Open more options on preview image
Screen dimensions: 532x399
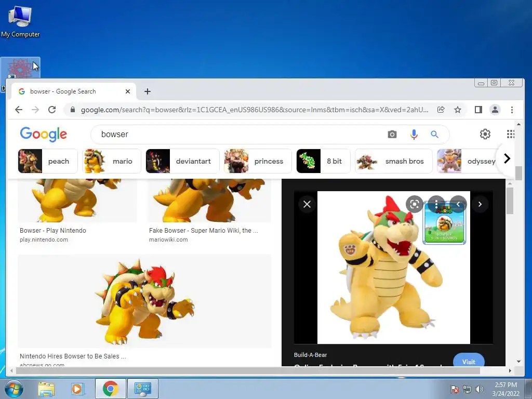click(436, 204)
